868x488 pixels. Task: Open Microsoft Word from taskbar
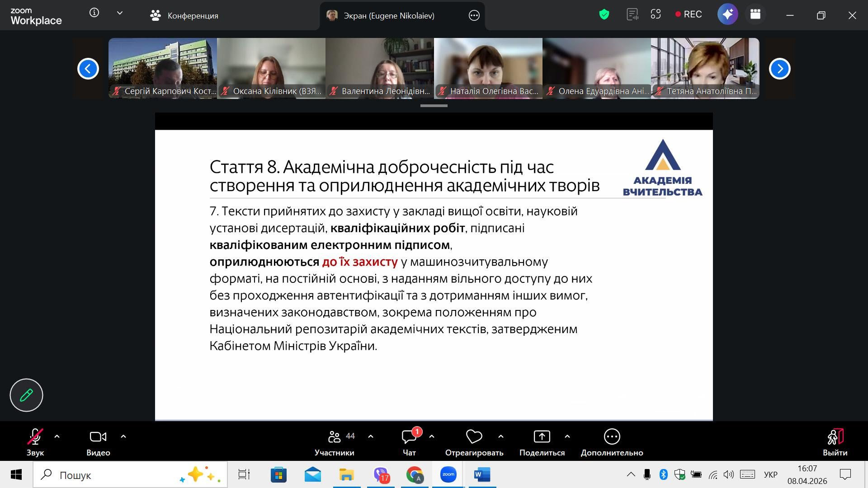(482, 475)
